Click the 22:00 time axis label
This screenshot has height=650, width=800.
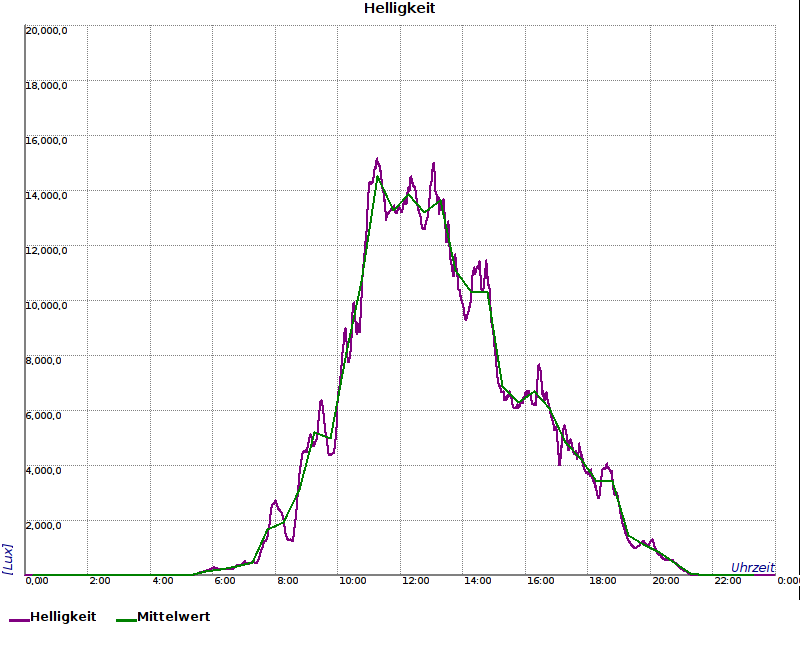(728, 581)
